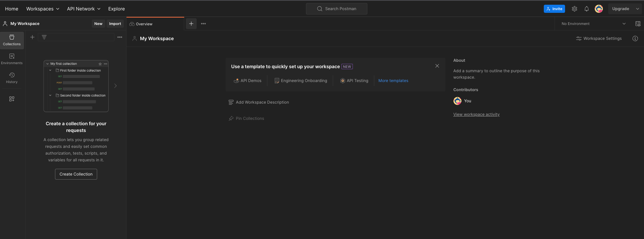The image size is (644, 239).
Task: Click the My Workspace title heading
Action: point(157,38)
